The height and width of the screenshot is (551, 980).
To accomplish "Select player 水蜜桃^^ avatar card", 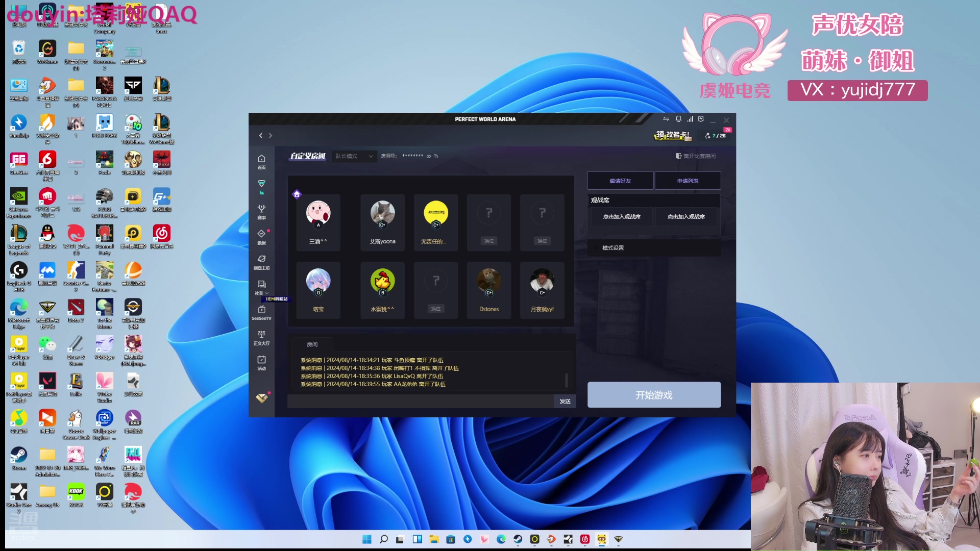I will point(382,290).
